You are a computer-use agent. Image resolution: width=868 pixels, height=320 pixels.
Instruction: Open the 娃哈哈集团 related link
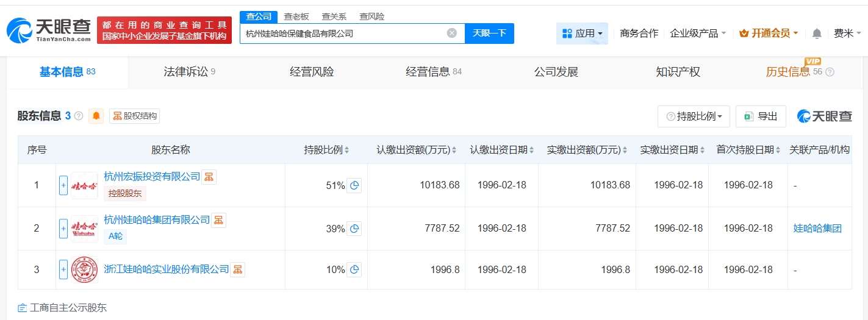(817, 229)
